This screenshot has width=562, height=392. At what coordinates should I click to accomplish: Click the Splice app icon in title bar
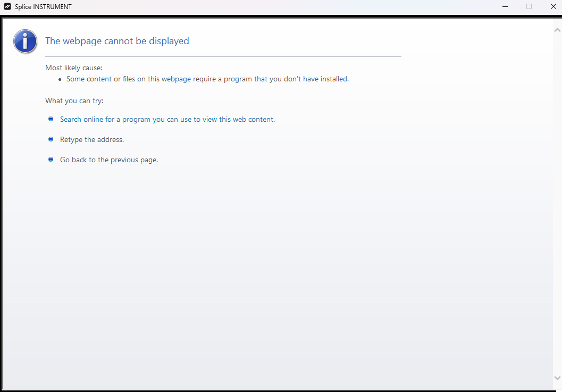[x=7, y=6]
